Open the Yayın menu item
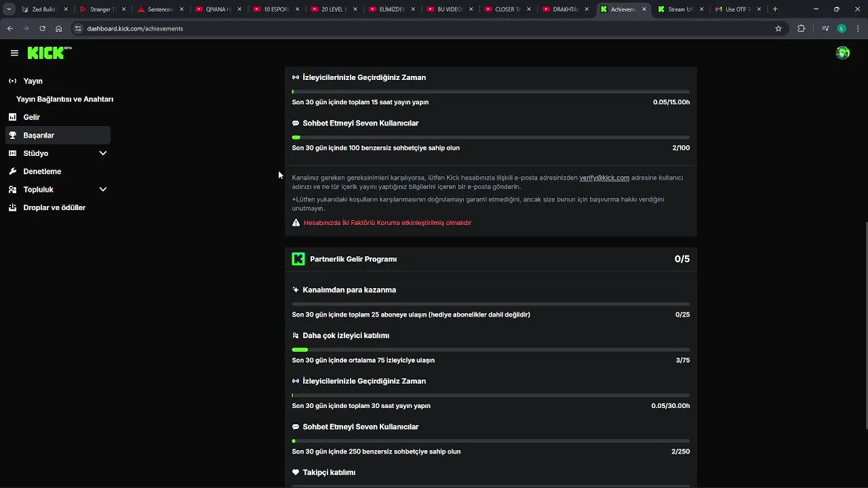The height and width of the screenshot is (488, 868). coord(33,81)
